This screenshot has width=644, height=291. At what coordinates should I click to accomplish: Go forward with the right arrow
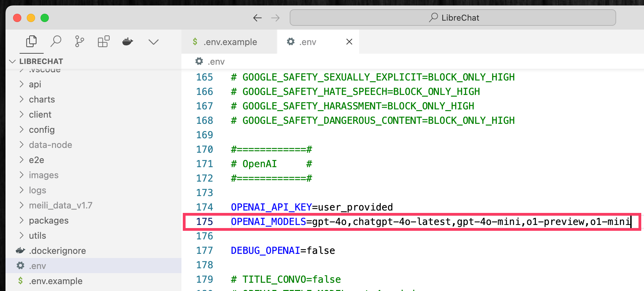275,18
